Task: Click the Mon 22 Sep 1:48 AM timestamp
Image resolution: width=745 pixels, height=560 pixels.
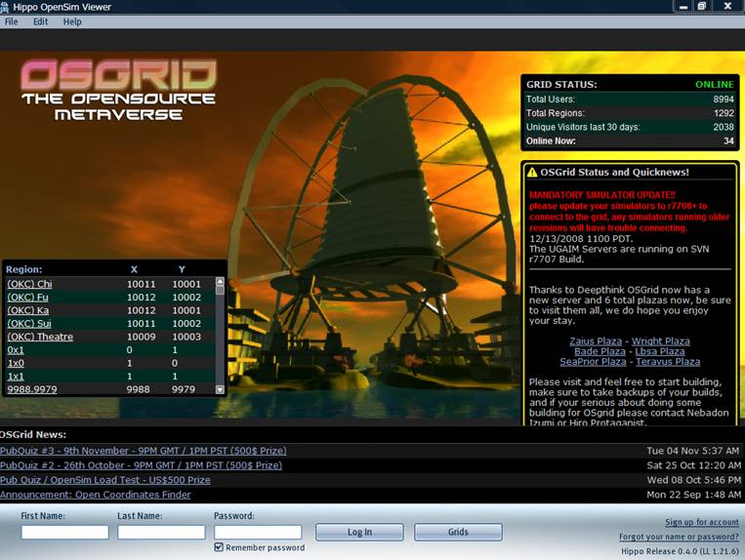Action: [x=693, y=495]
